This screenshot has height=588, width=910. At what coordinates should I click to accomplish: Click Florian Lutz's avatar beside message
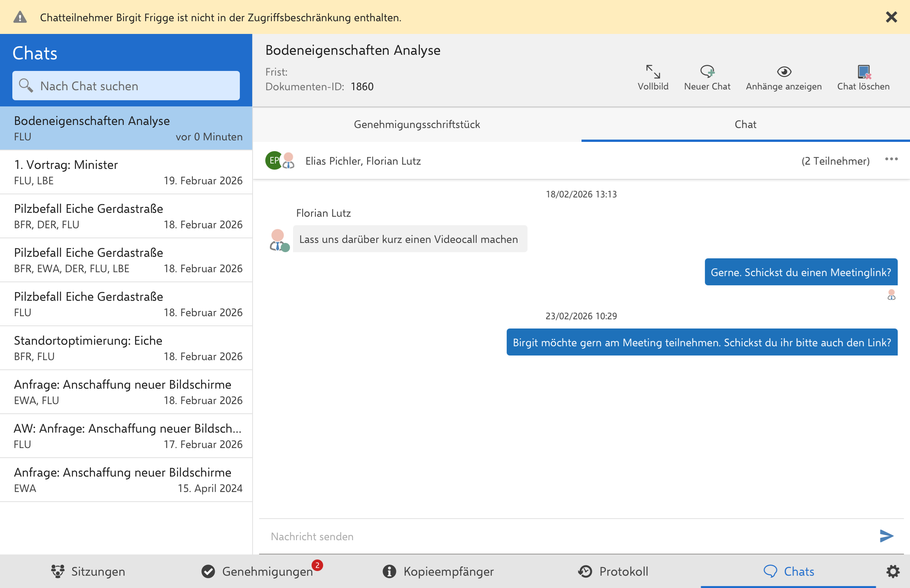[x=278, y=240]
